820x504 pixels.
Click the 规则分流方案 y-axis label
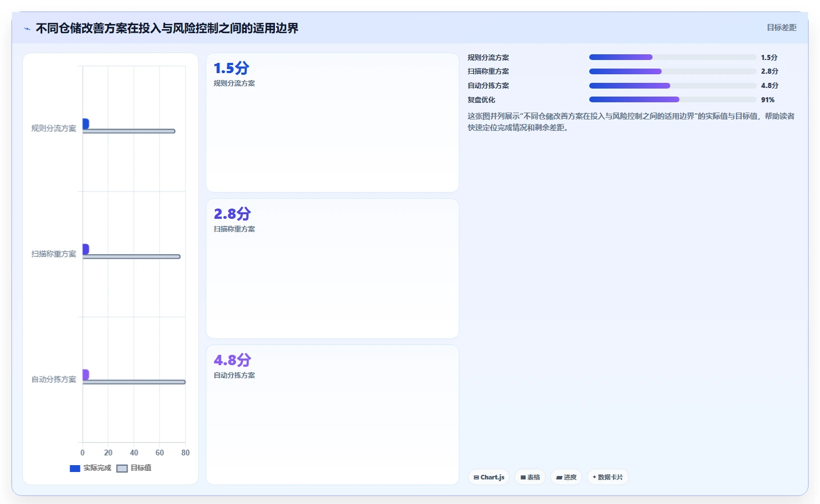point(54,129)
